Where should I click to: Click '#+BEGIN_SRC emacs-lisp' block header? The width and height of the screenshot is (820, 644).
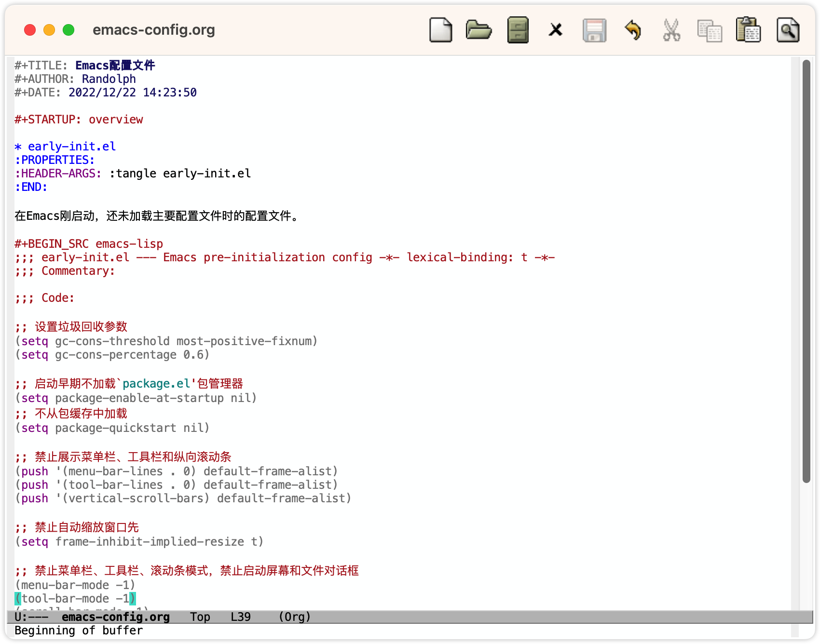tap(89, 244)
